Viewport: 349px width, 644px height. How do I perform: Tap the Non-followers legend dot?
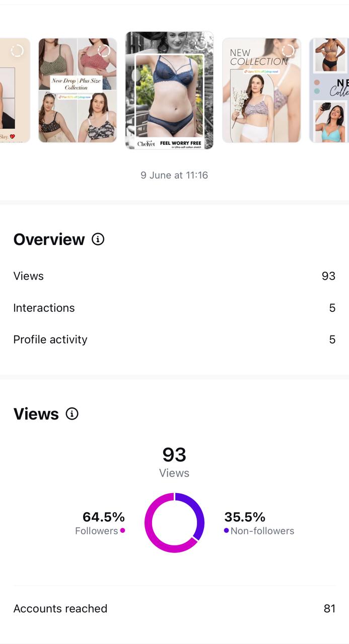tap(227, 530)
